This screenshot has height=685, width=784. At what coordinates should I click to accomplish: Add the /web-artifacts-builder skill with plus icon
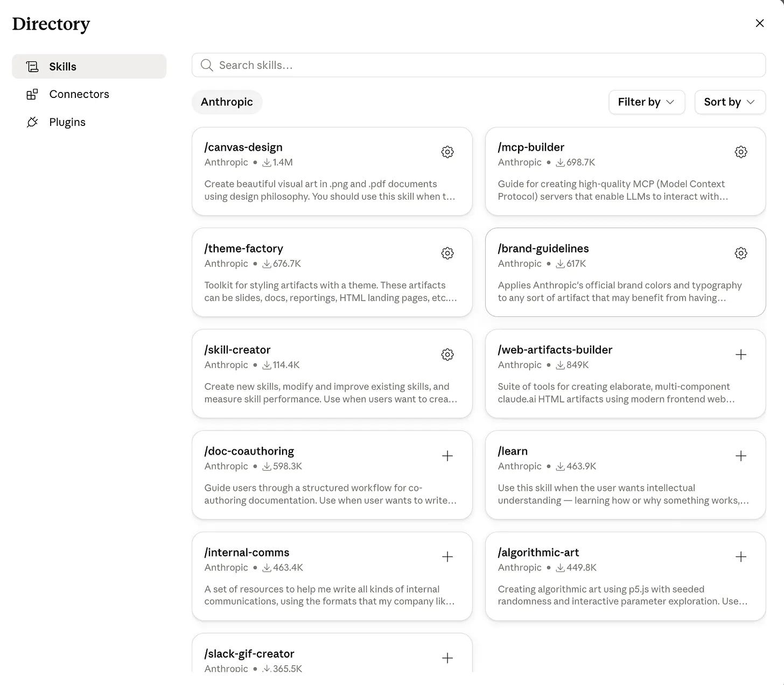point(741,355)
